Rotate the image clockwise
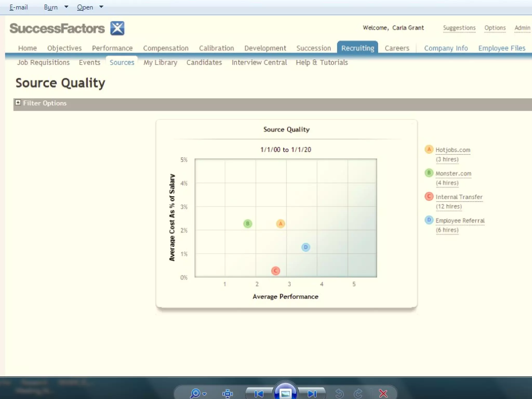This screenshot has width=532, height=399. [x=358, y=394]
